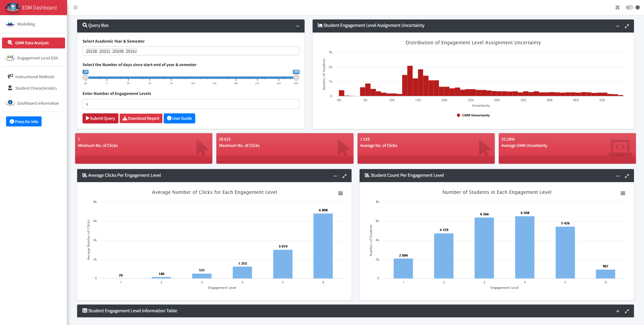Click the hamburger sidebar toggle icon

tap(75, 7)
